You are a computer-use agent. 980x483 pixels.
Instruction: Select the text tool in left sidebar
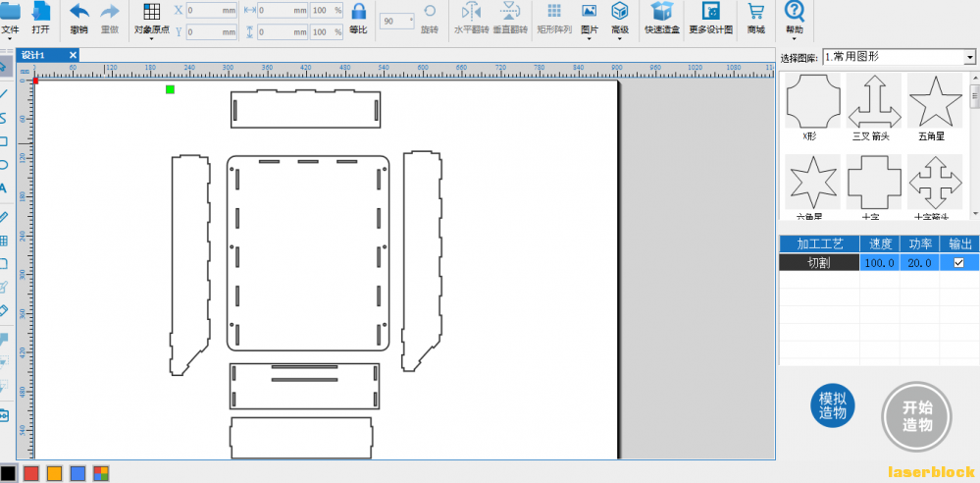pyautogui.click(x=4, y=188)
